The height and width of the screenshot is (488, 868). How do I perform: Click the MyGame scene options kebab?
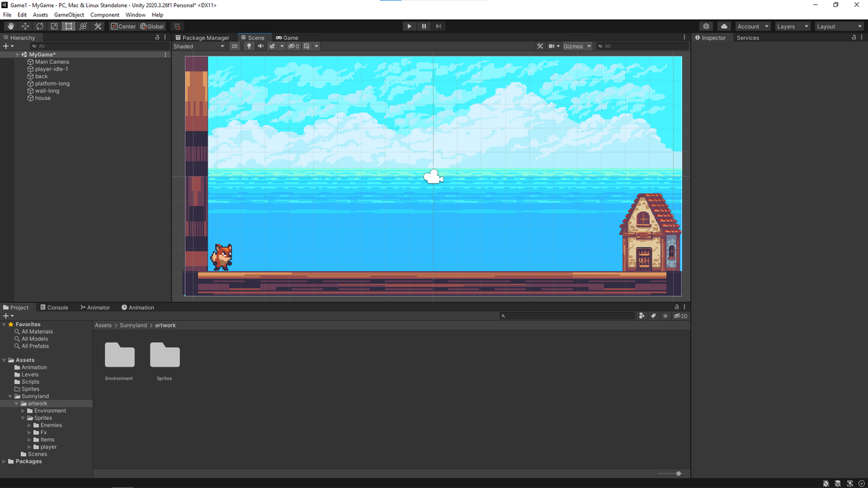(x=166, y=55)
